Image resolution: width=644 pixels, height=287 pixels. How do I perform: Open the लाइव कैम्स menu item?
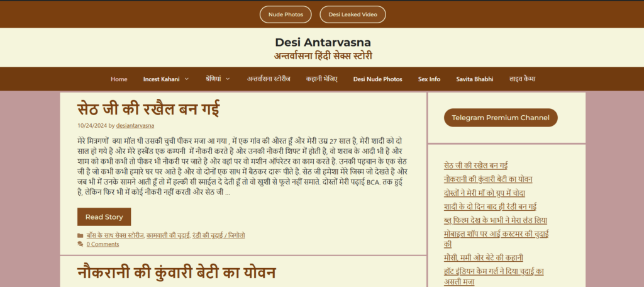[x=522, y=79]
